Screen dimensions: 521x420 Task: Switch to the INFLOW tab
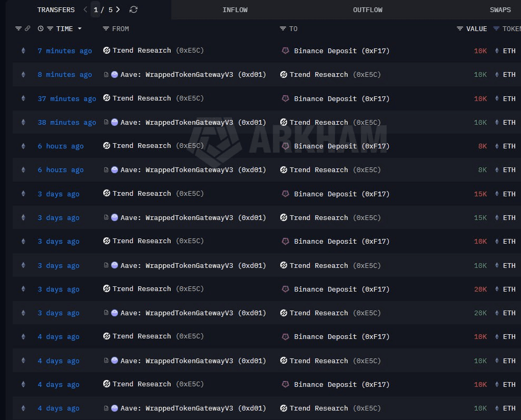pyautogui.click(x=235, y=9)
